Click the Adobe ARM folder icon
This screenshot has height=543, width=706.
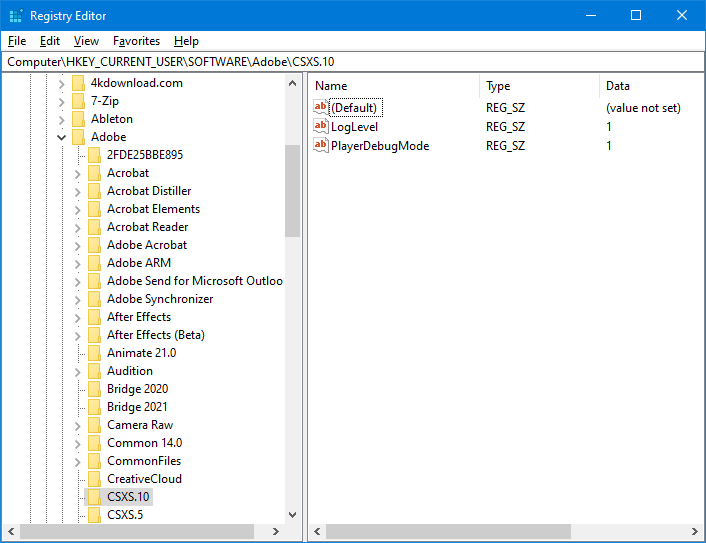[95, 263]
